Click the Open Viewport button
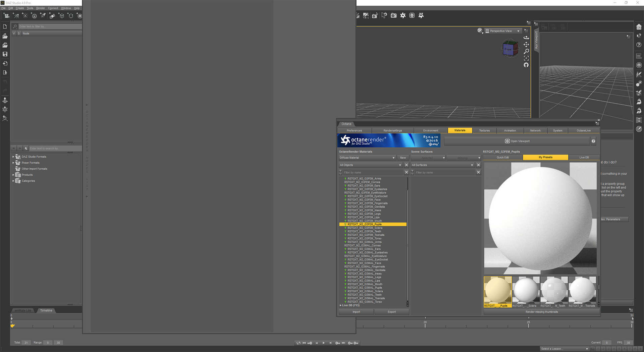The image size is (644, 352). pos(517,141)
